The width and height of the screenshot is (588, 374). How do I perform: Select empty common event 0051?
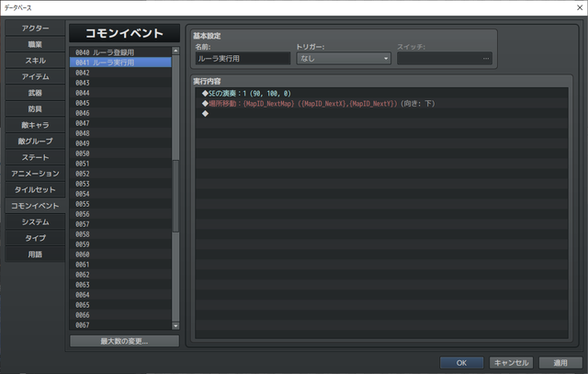[120, 164]
